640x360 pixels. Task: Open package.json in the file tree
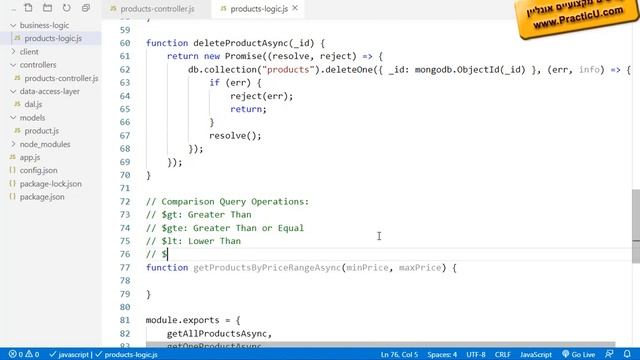click(42, 197)
